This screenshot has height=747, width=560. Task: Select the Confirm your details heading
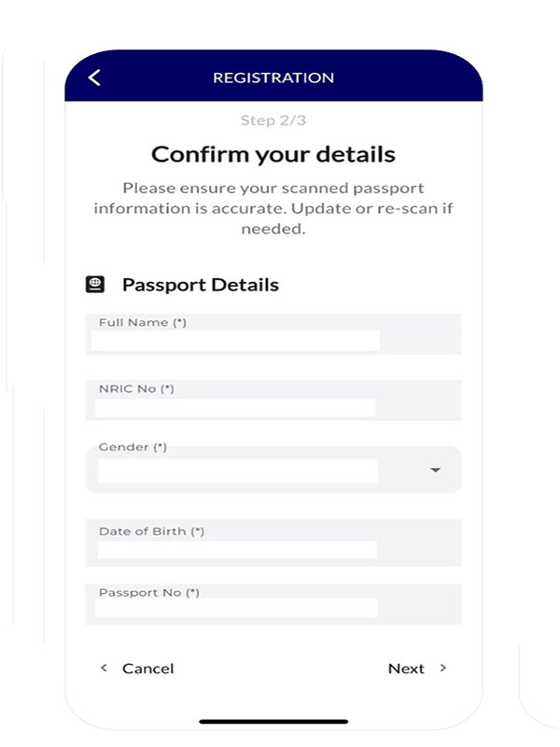point(273,153)
